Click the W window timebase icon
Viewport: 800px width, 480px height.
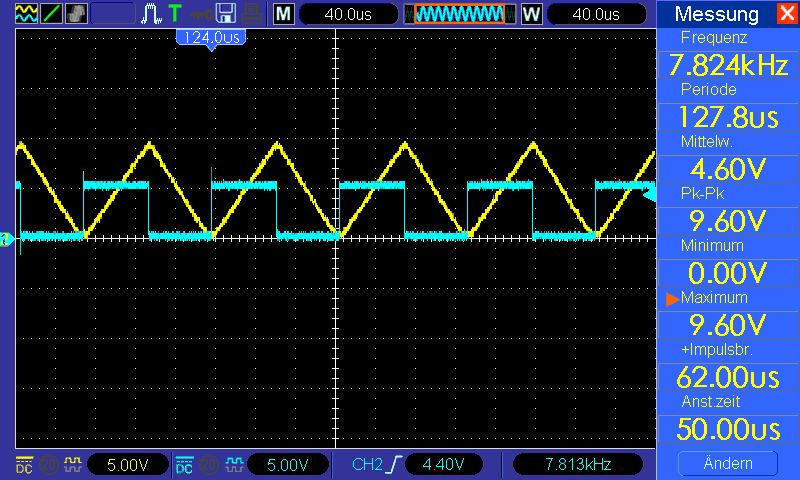click(x=531, y=14)
